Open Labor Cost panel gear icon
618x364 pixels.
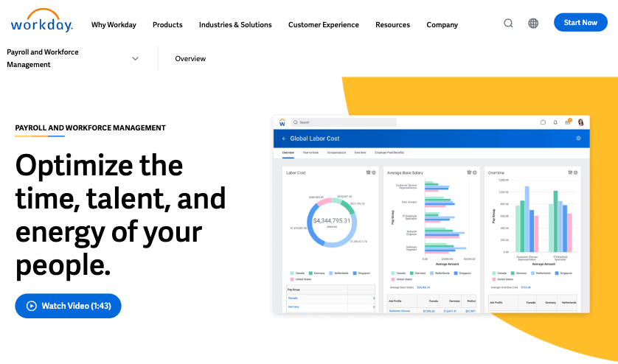(374, 172)
